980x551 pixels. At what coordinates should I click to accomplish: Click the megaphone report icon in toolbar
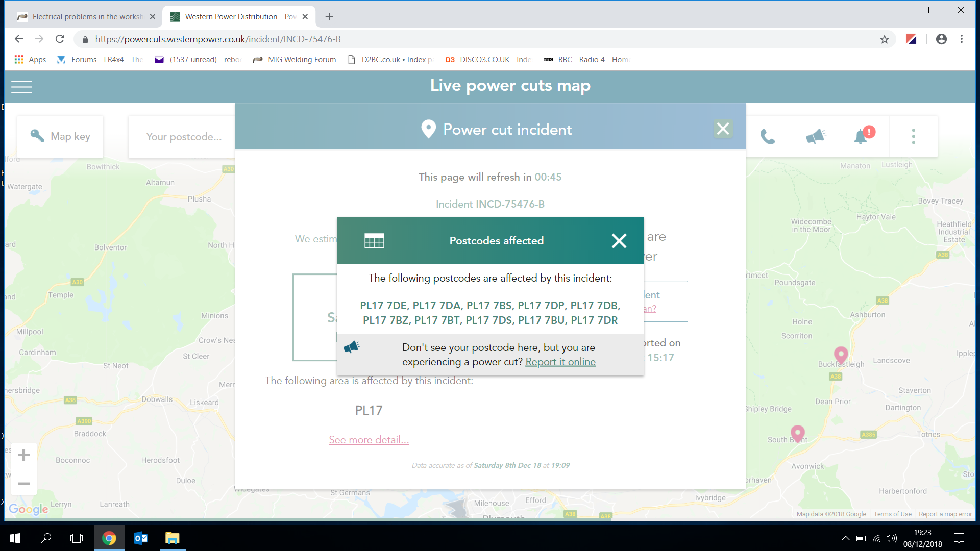[x=815, y=136]
